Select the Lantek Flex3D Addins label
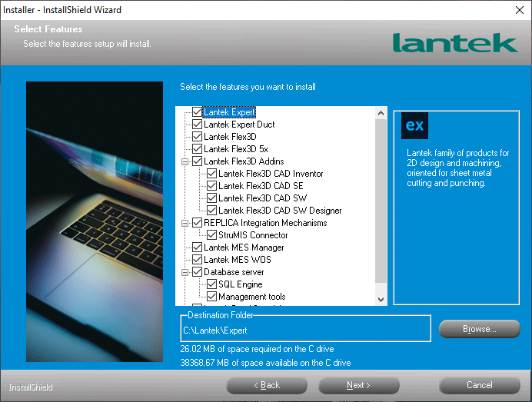This screenshot has height=402, width=532. click(x=244, y=161)
